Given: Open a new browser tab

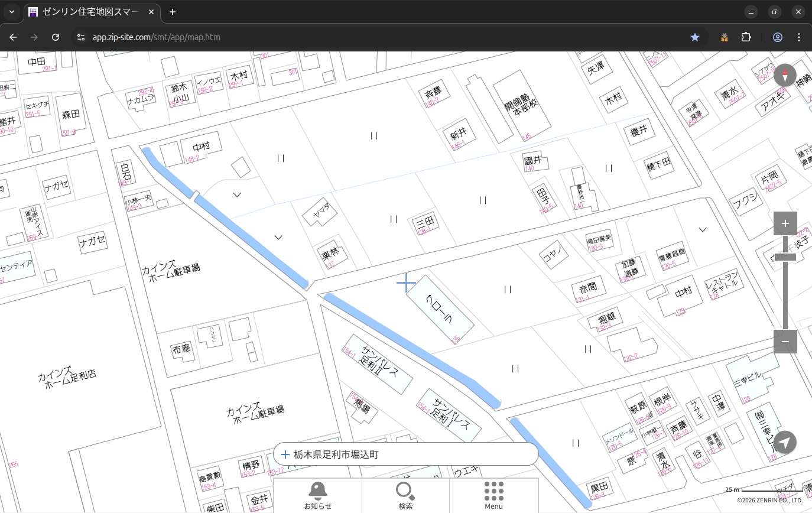Looking at the screenshot, I should [173, 12].
